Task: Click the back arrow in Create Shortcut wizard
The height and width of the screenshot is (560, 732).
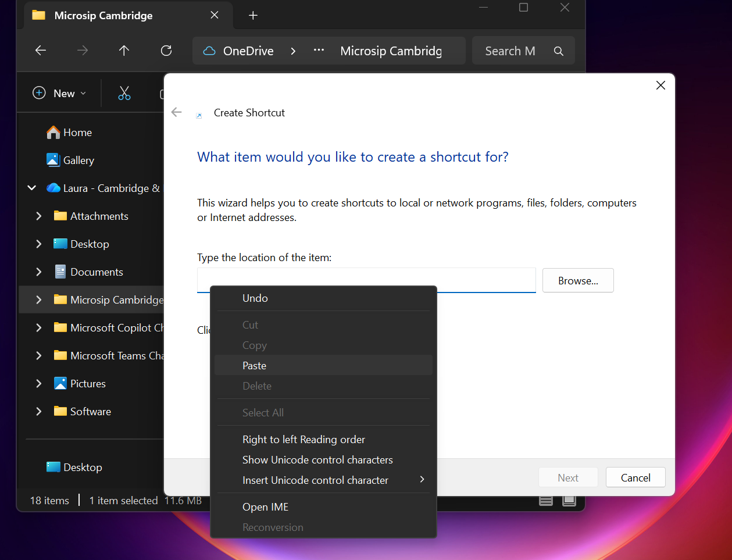Action: (177, 112)
